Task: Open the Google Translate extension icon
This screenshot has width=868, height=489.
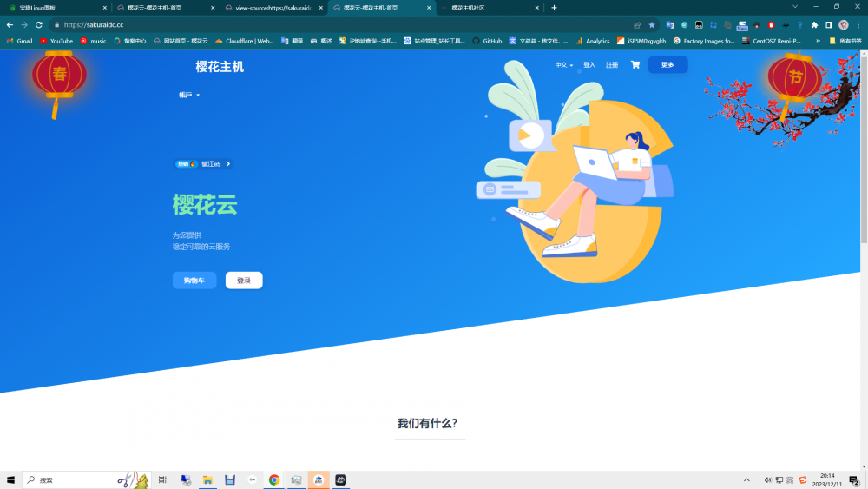Action: pyautogui.click(x=670, y=25)
